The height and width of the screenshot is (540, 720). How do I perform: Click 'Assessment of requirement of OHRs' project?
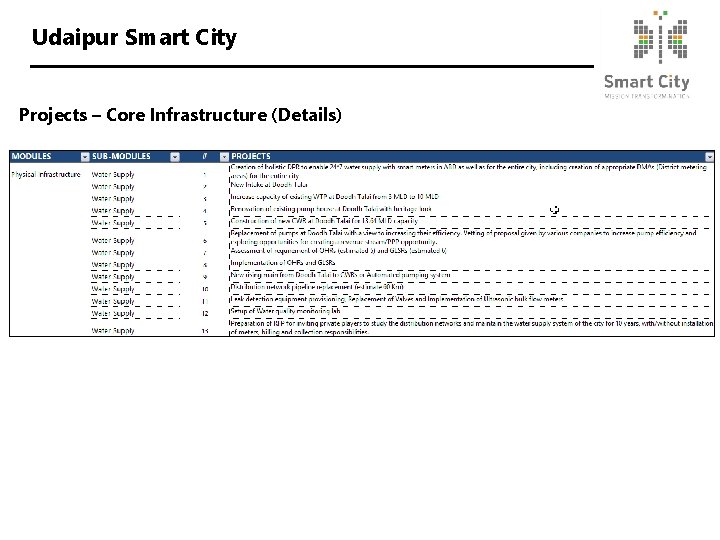338,251
